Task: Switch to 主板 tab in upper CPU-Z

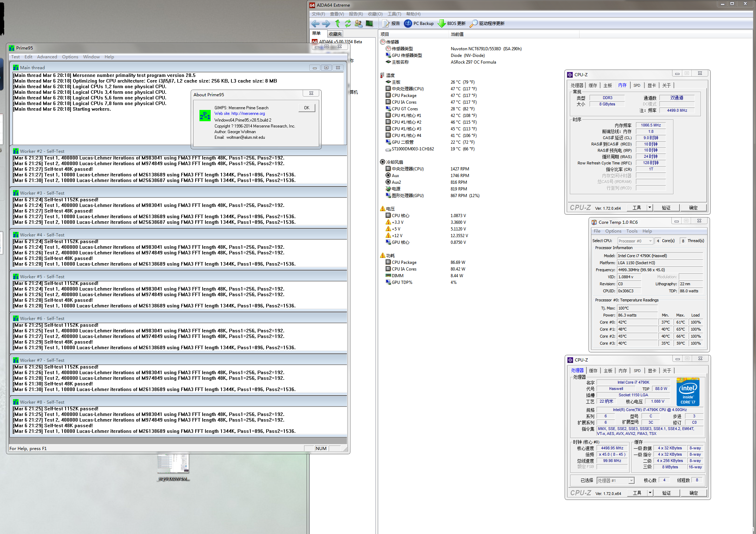Action: (607, 85)
